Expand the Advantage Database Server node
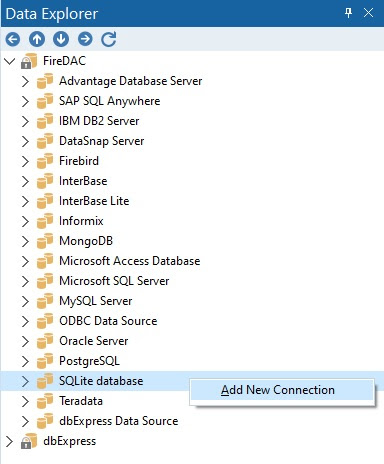The width and height of the screenshot is (384, 464). point(25,81)
